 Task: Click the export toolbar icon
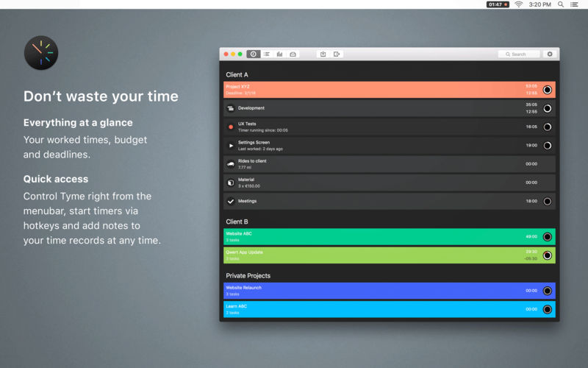(x=337, y=54)
